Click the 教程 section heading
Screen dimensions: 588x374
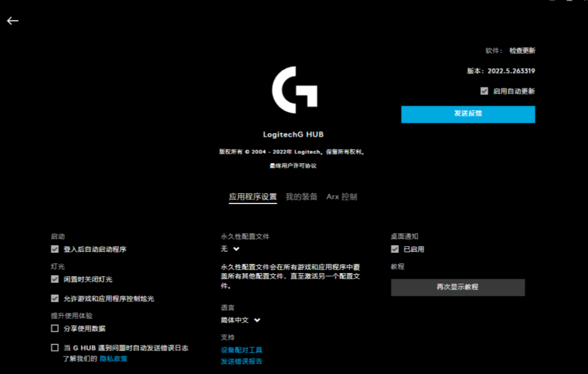click(397, 266)
